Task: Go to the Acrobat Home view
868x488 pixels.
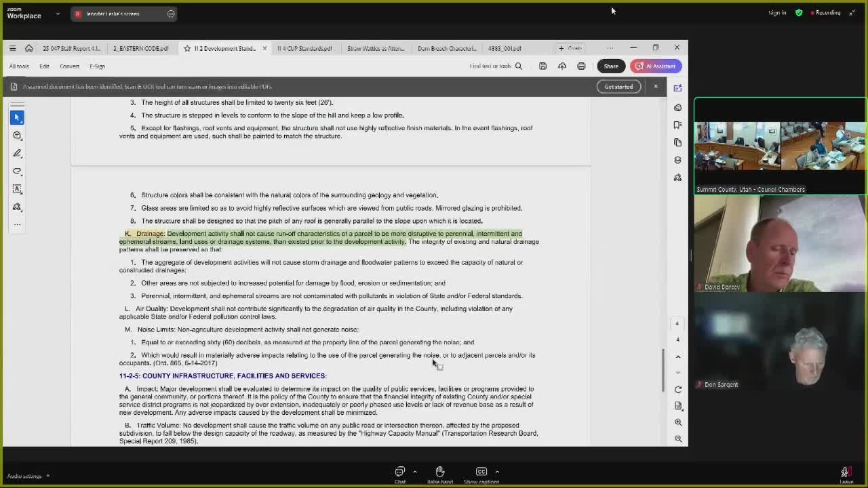Action: tap(28, 48)
